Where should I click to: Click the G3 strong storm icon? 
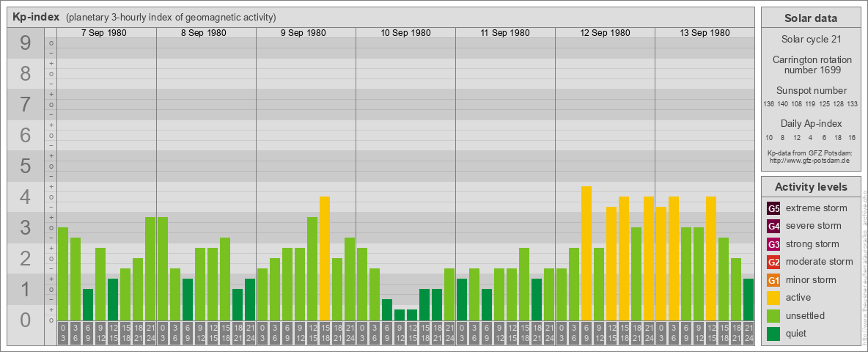pyautogui.click(x=773, y=244)
